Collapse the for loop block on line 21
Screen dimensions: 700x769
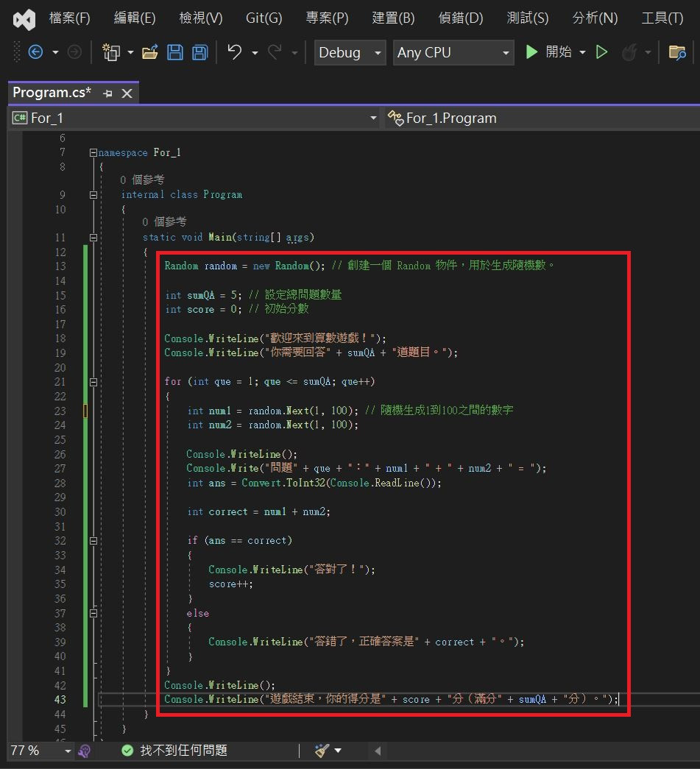(93, 382)
